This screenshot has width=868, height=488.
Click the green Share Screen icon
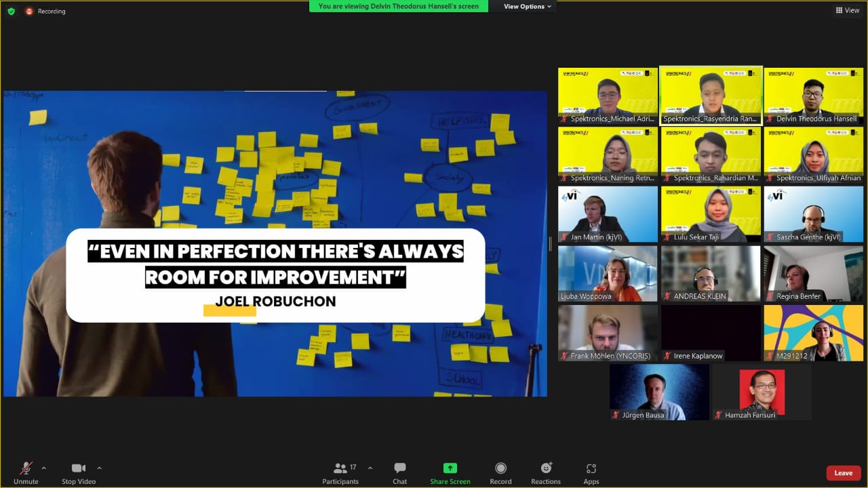pyautogui.click(x=450, y=468)
